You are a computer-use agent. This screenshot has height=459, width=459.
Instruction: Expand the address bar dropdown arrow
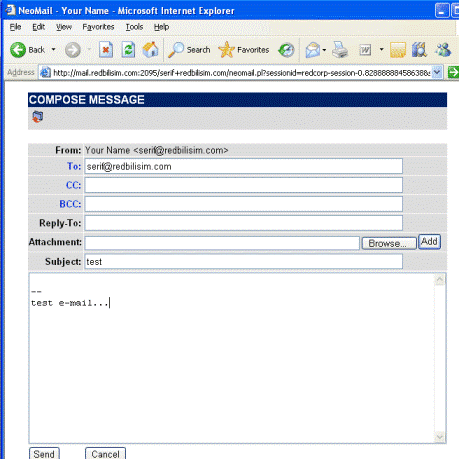coord(437,72)
